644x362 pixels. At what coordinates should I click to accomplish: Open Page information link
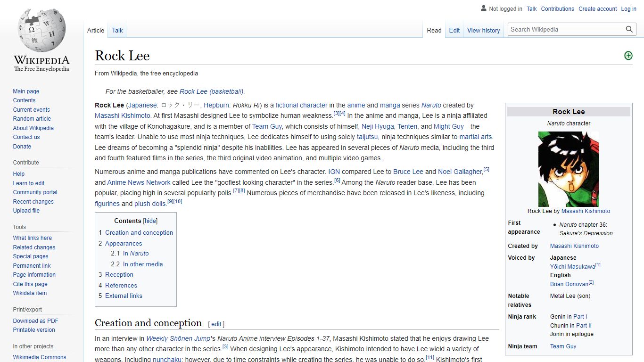click(x=34, y=275)
